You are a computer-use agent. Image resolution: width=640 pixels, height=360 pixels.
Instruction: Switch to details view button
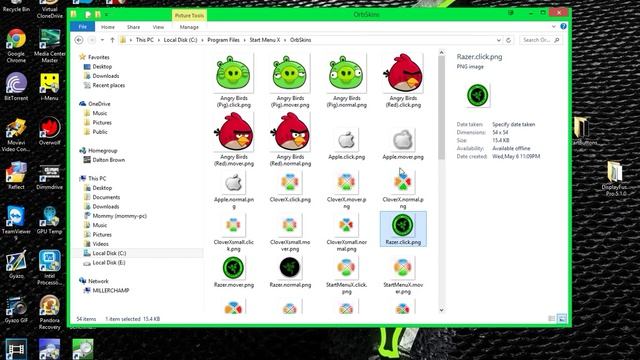point(551,318)
